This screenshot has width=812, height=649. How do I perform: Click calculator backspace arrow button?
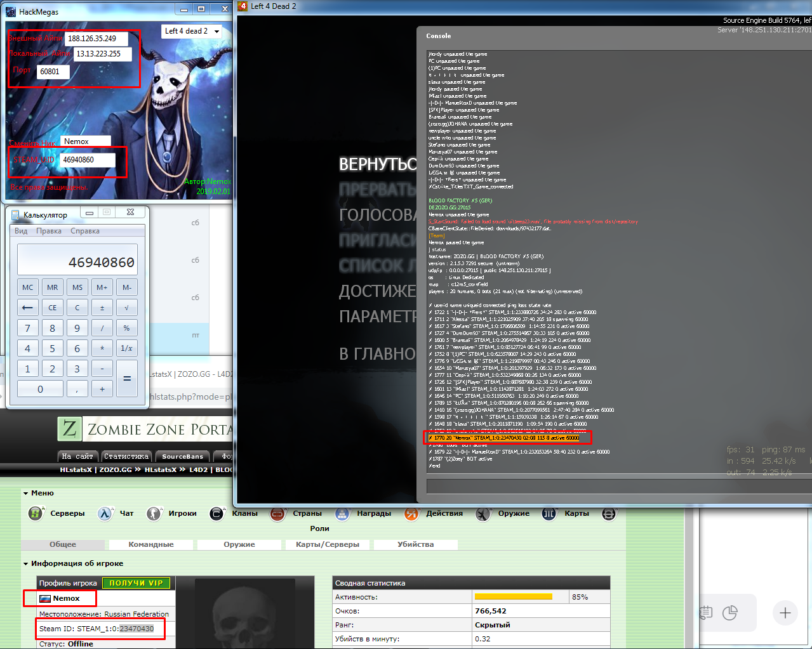tap(27, 308)
